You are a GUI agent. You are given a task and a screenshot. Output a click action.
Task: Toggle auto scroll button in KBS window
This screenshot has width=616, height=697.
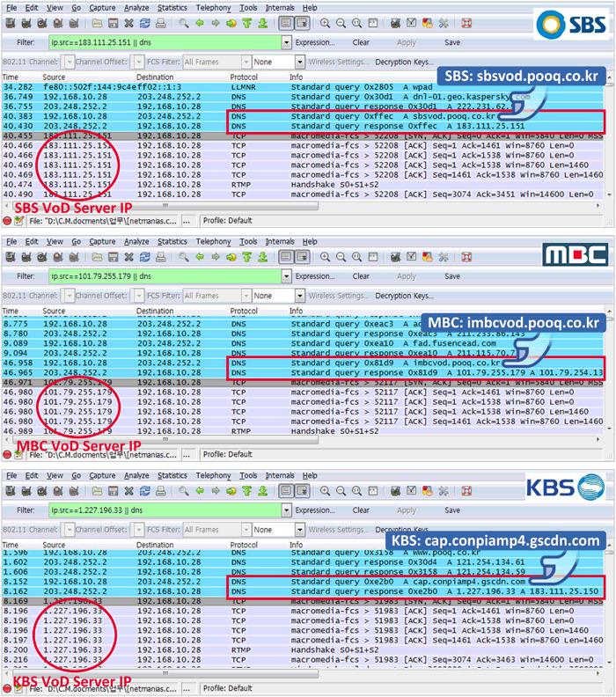[x=302, y=491]
